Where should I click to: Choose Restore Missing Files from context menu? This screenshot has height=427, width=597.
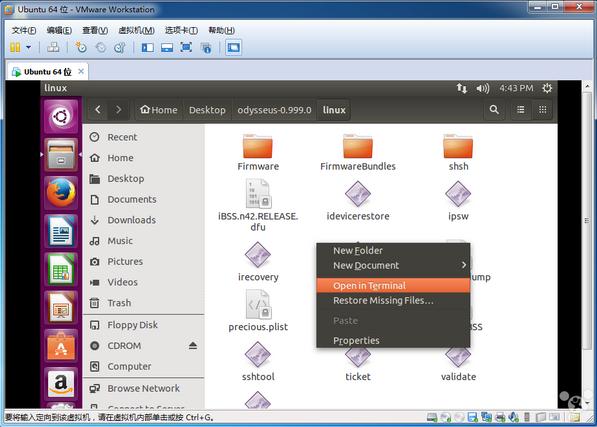point(393,300)
